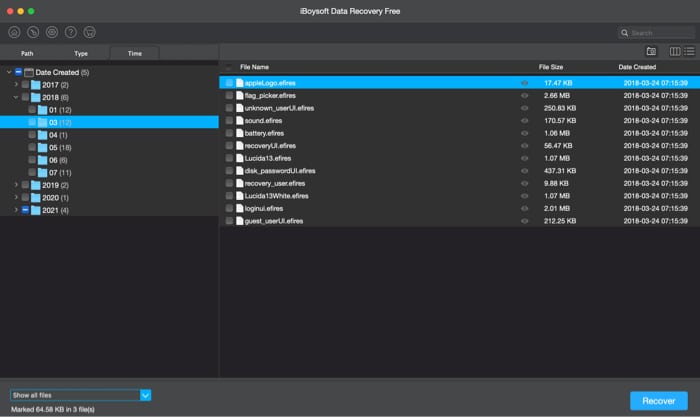
Task: Switch to the Path tab
Action: pyautogui.click(x=27, y=54)
